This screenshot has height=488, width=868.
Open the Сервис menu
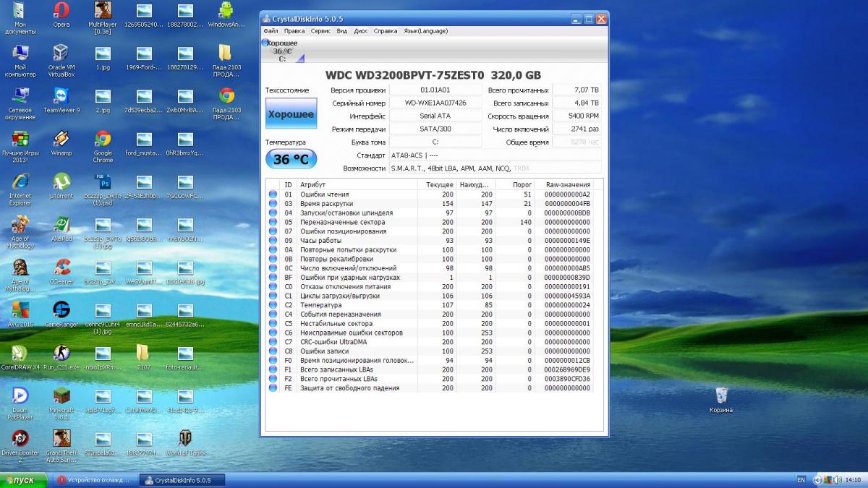320,31
